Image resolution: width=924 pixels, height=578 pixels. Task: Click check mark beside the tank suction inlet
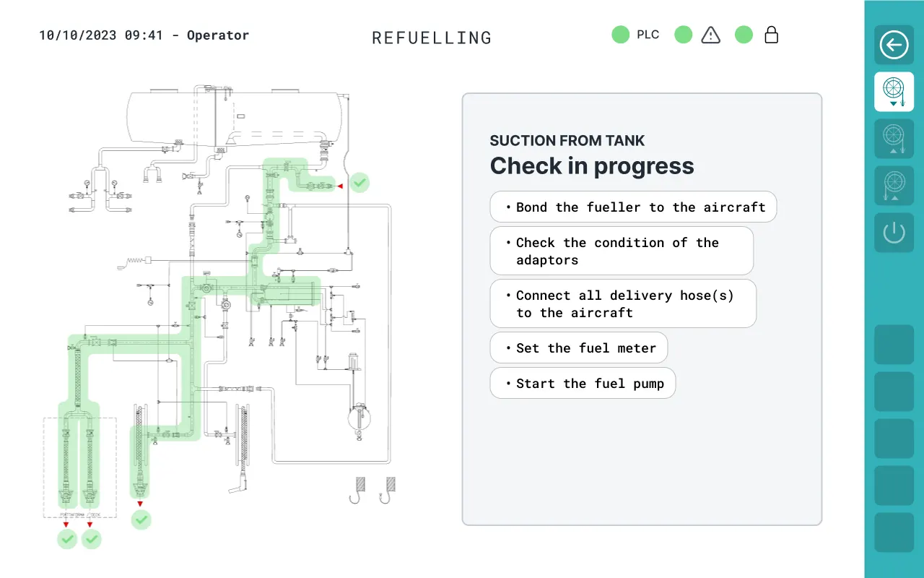(359, 183)
